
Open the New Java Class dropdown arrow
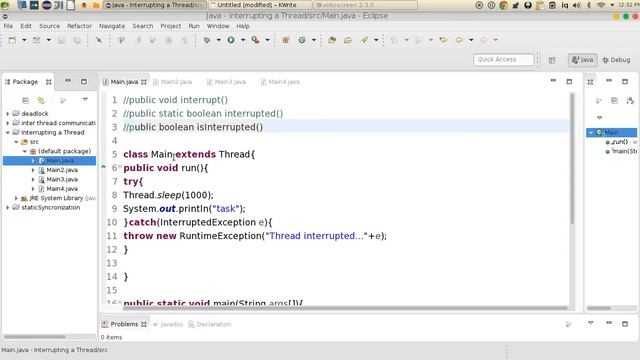pos(314,40)
